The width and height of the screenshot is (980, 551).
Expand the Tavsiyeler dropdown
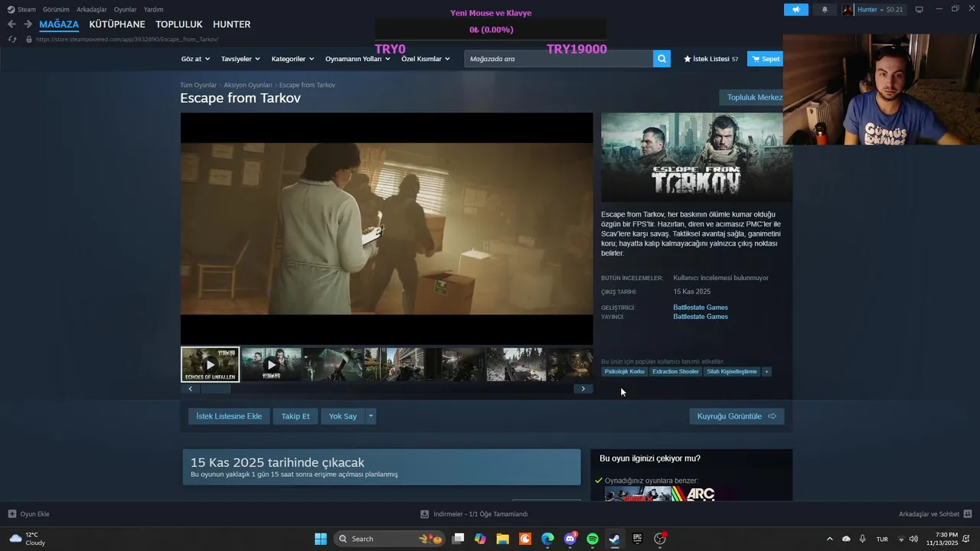(x=240, y=59)
